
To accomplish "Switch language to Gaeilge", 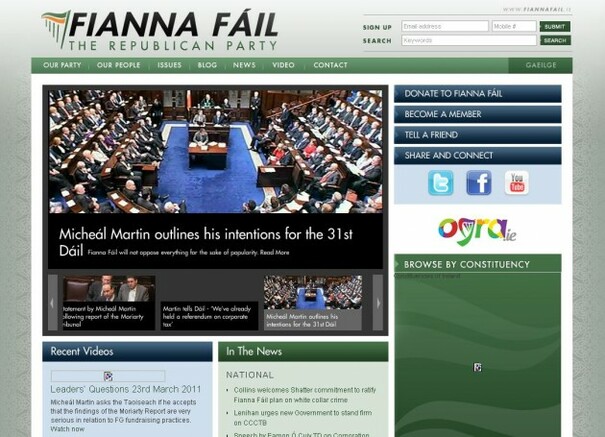I will point(541,65).
